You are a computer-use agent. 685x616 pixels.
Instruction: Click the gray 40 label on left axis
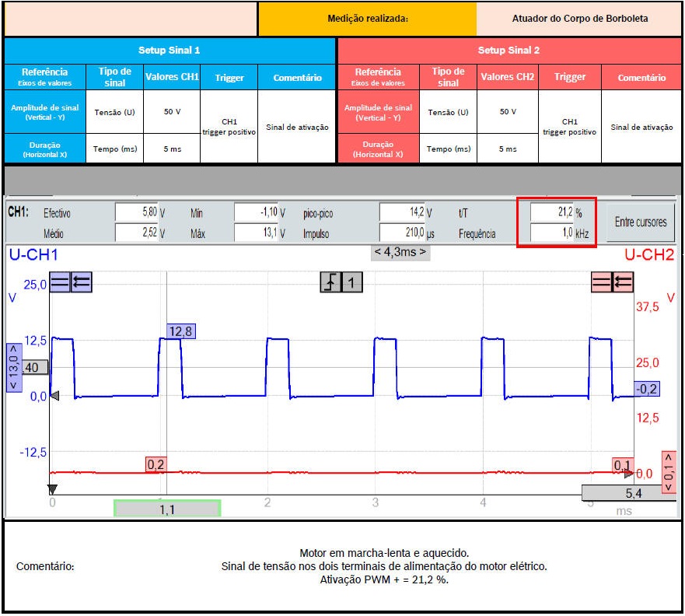point(33,367)
